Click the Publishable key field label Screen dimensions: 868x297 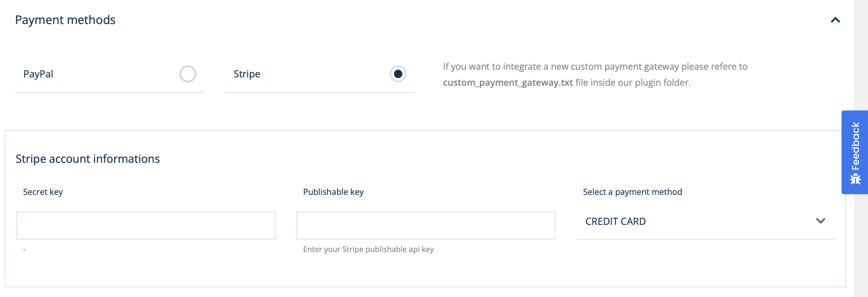click(333, 192)
